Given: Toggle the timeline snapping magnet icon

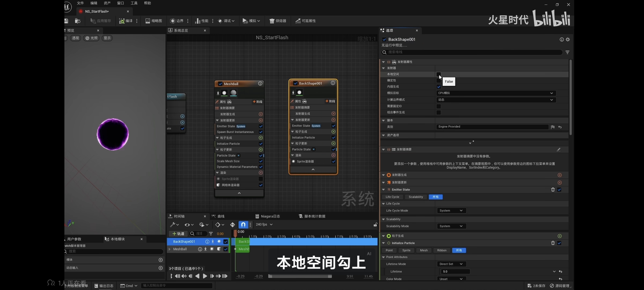Looking at the screenshot, I should [x=243, y=224].
